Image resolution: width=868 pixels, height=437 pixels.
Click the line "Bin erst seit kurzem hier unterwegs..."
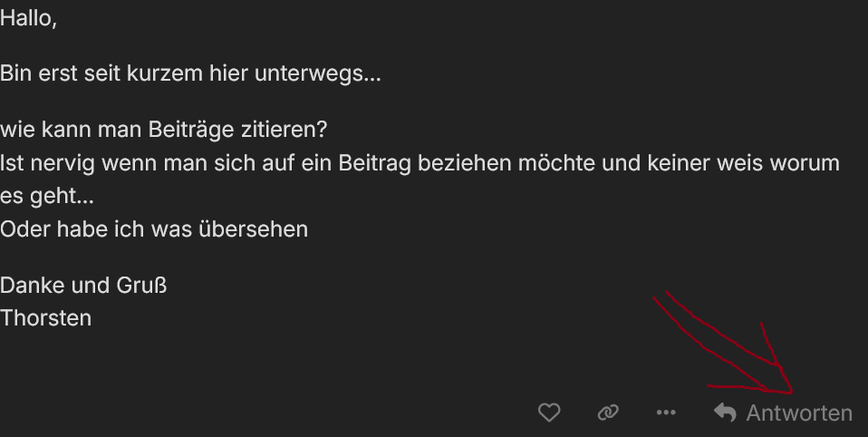190,73
